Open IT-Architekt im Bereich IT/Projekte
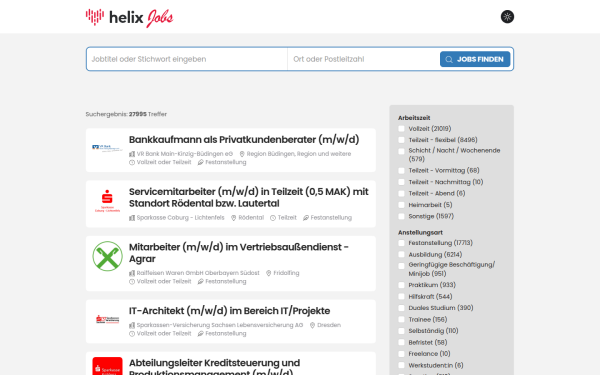The height and width of the screenshot is (375, 600). pyautogui.click(x=230, y=311)
